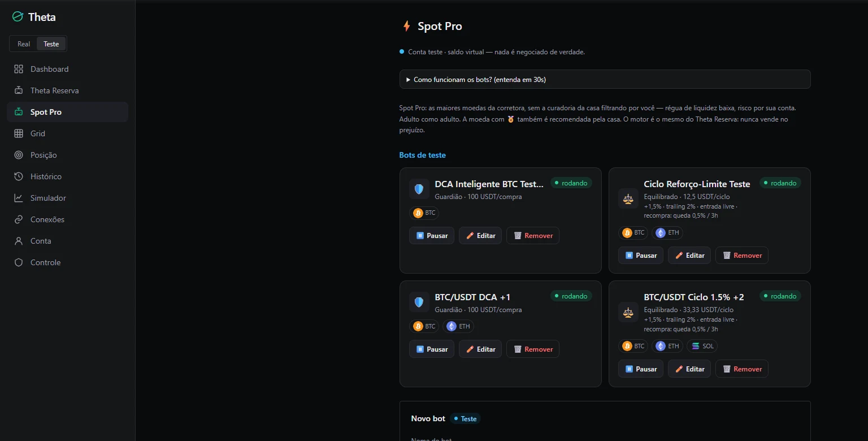Image resolution: width=868 pixels, height=441 pixels.
Task: Pause the BTC/USDT Ciclo 1.5% +2 bot
Action: coord(641,369)
